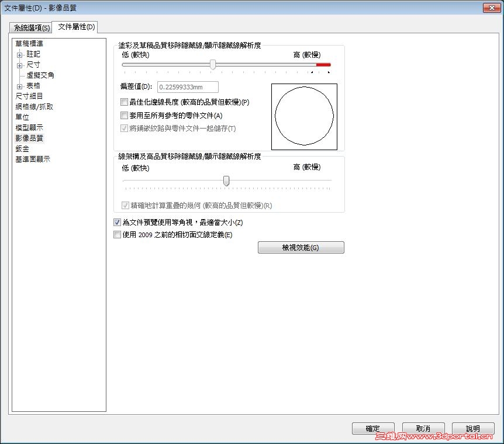Expand the 註記 tree node
The width and height of the screenshot is (504, 444).
click(20, 55)
